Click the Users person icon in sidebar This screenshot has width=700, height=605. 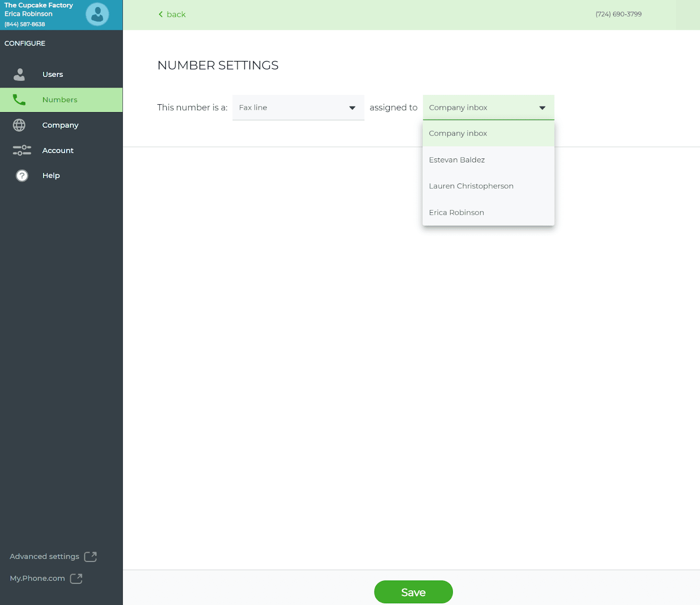tap(19, 74)
